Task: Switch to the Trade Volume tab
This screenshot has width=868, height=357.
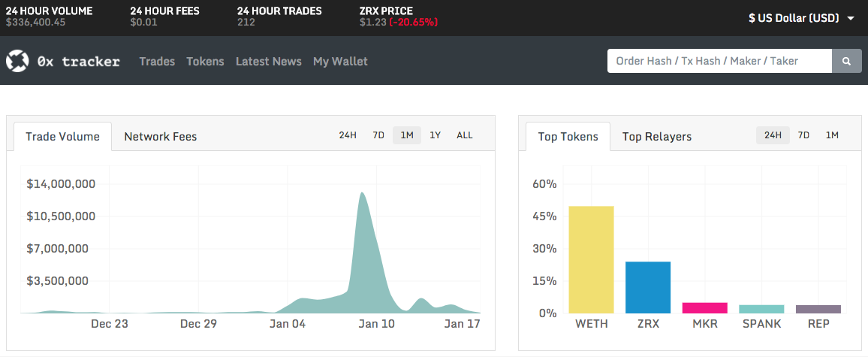Action: tap(62, 136)
